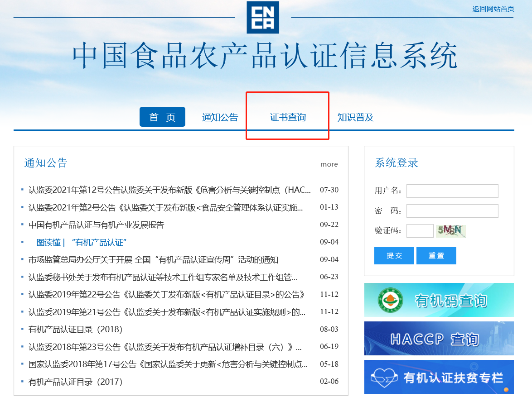Click the 07-30 date in notice list

click(329, 190)
